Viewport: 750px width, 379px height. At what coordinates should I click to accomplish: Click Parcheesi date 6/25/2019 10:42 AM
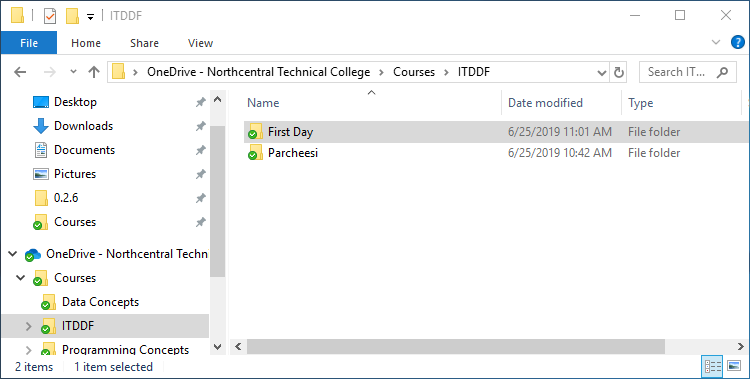[x=560, y=153]
